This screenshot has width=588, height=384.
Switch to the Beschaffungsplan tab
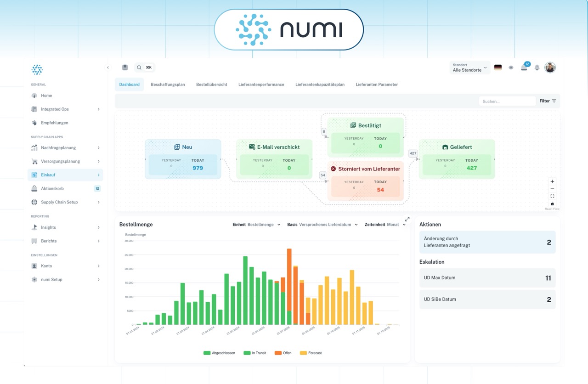(x=168, y=85)
